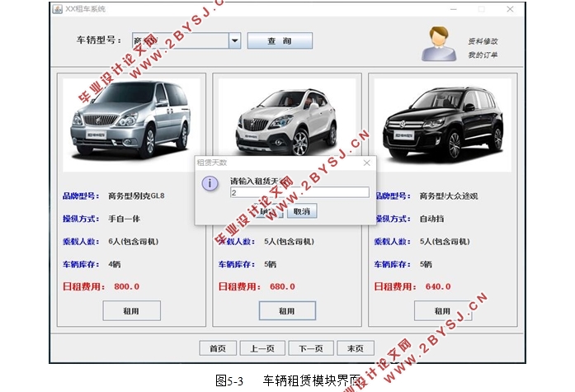
Task: Click the Java app icon in title bar
Action: (57, 9)
